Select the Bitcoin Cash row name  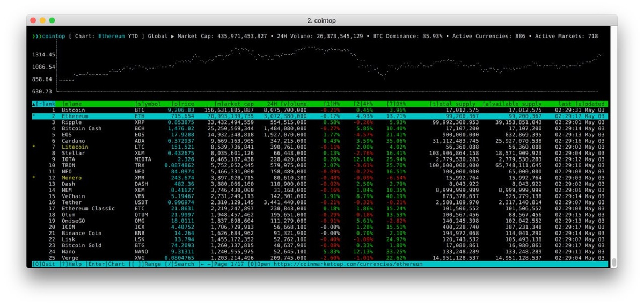pyautogui.click(x=82, y=129)
